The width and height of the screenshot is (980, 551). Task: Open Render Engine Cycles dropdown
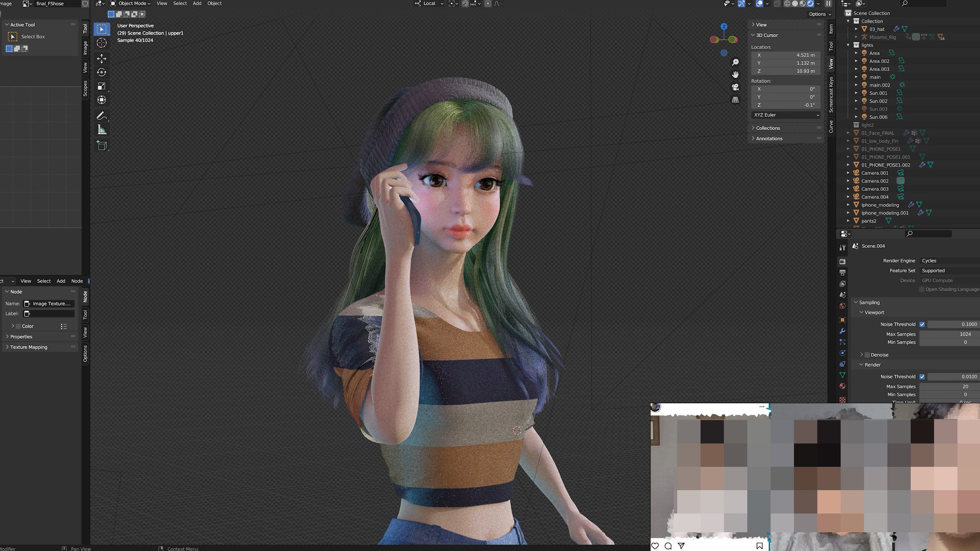(x=949, y=261)
